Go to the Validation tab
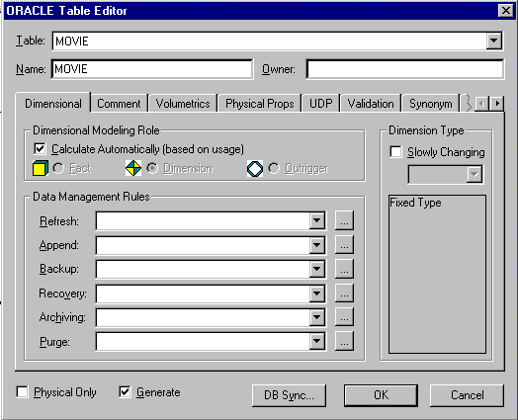 click(x=371, y=104)
